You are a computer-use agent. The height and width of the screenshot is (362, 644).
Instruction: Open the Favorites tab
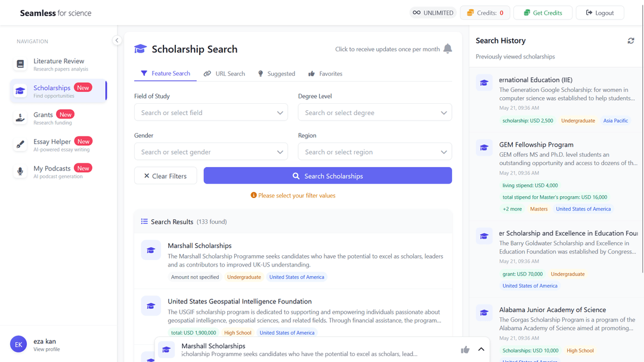tap(325, 74)
